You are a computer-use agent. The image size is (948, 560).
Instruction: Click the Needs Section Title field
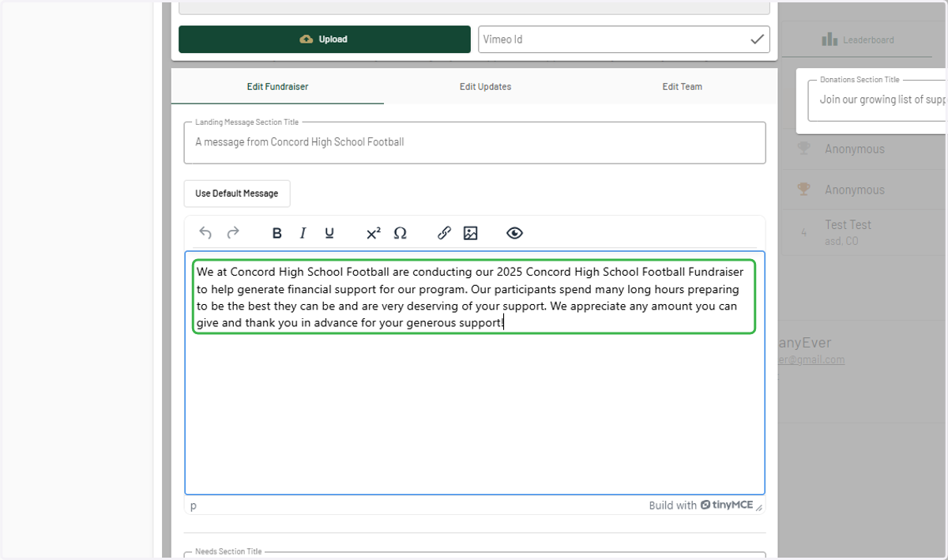point(475,555)
